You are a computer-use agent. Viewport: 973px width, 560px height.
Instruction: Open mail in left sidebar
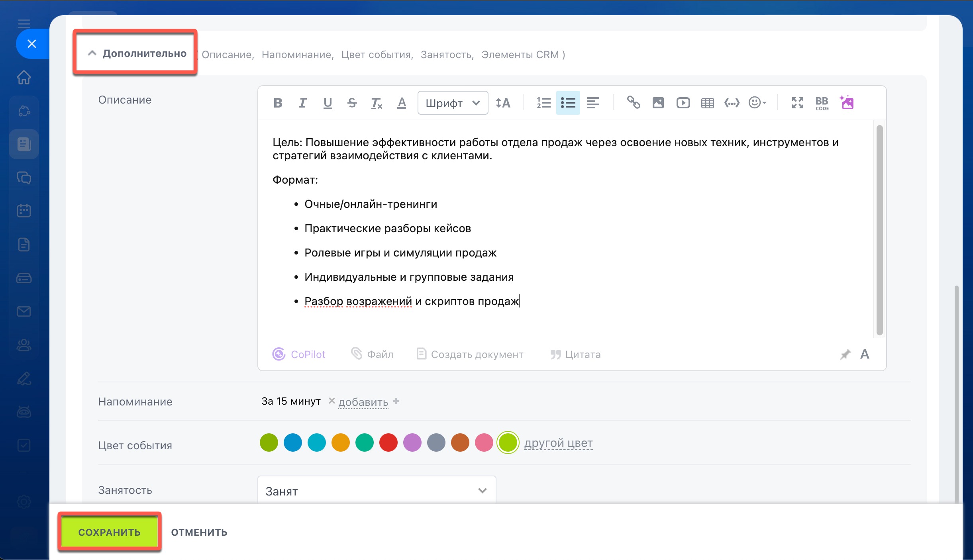24,311
